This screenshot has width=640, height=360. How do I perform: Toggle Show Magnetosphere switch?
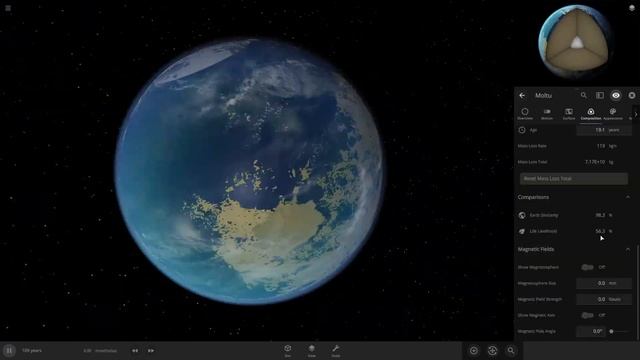coord(587,267)
